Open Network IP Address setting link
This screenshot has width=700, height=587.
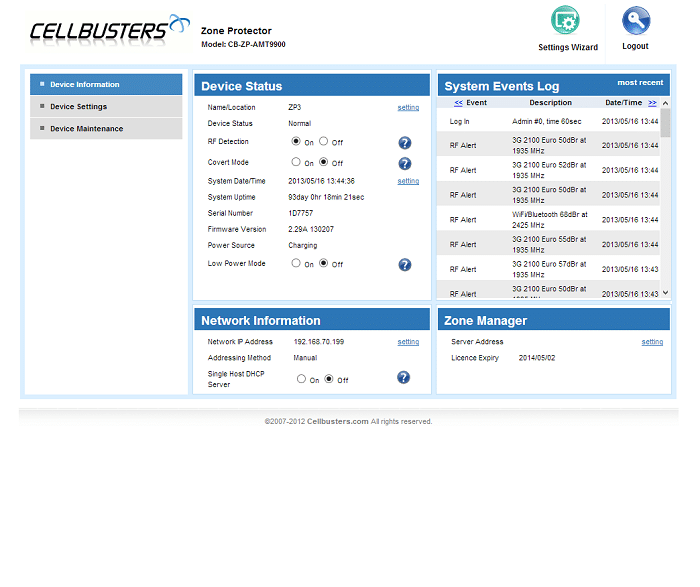[x=408, y=342]
